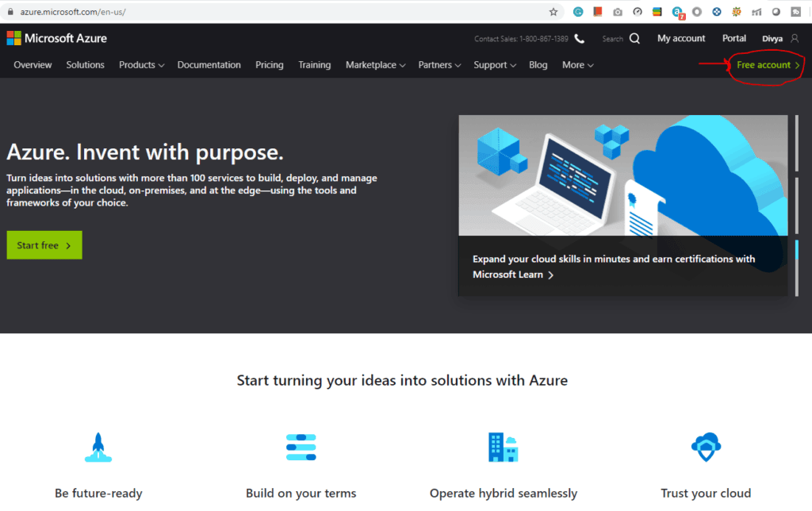
Task: Click the buildings icon for Operate hybrid seamlessly
Action: (503, 447)
